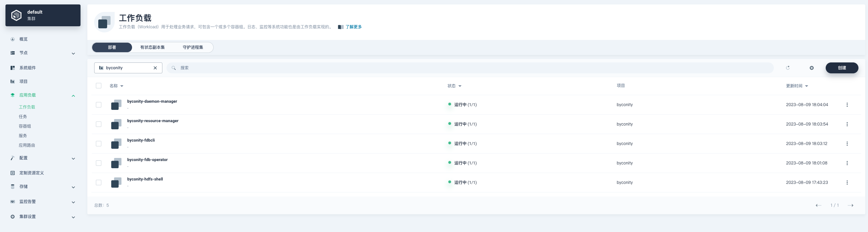Open the three-dot menu for byconity-hdfs-shell
Screen dimensions: 868x232
click(847, 183)
